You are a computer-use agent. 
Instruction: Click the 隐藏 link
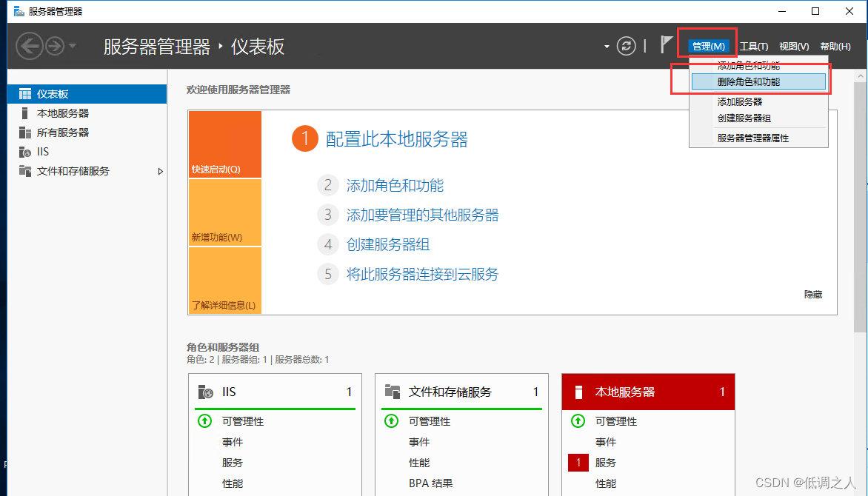[x=812, y=294]
